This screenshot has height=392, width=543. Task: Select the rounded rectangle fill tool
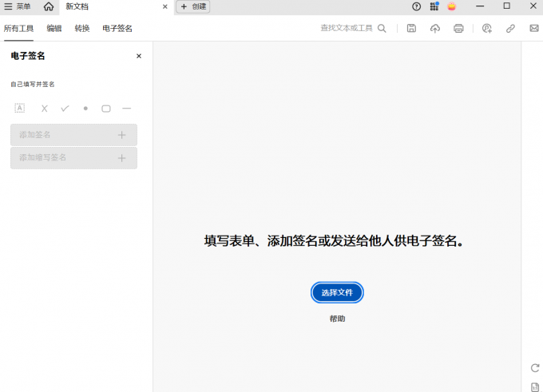click(105, 108)
